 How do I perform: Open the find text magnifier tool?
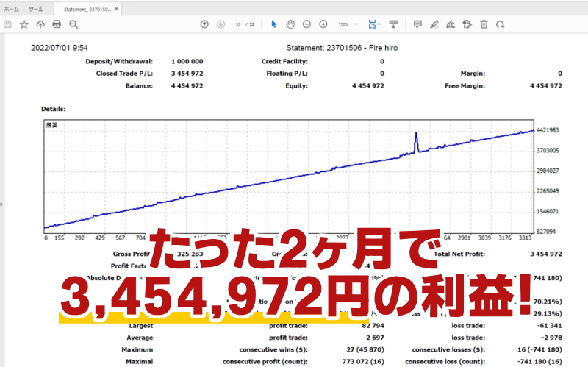click(73, 24)
